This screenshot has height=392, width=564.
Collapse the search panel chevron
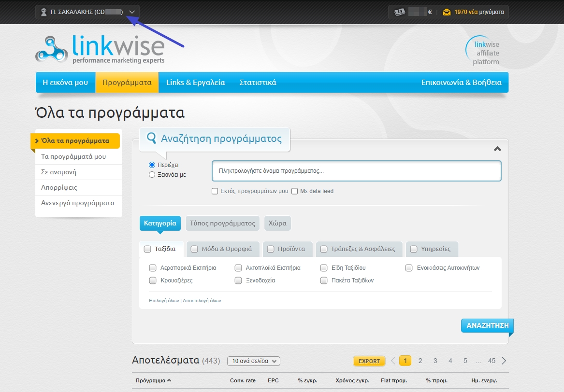[497, 149]
